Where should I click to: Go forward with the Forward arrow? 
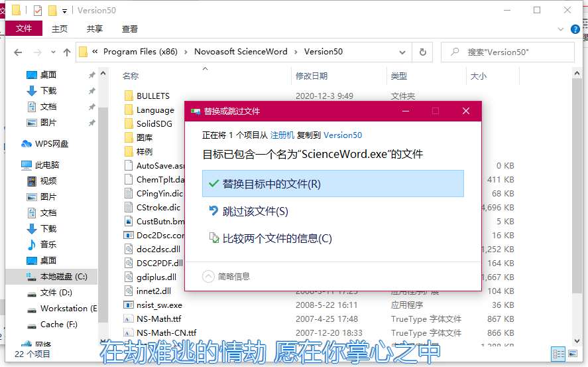[x=38, y=52]
